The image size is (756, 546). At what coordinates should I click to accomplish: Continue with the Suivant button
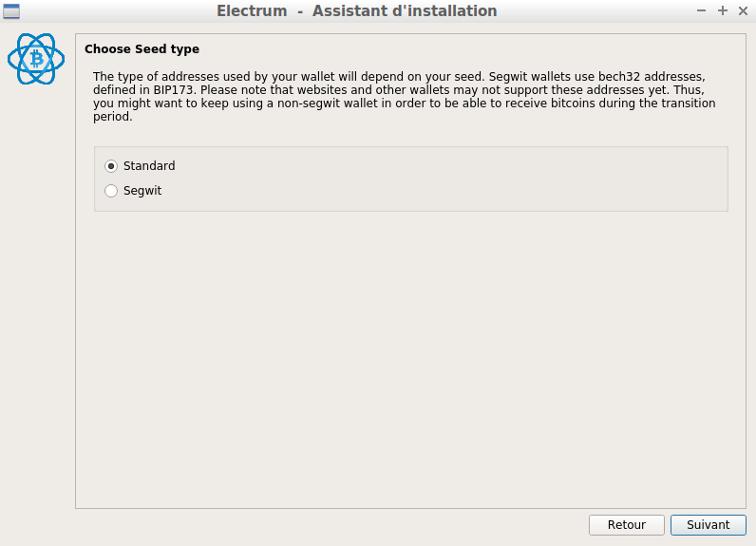tap(709, 525)
